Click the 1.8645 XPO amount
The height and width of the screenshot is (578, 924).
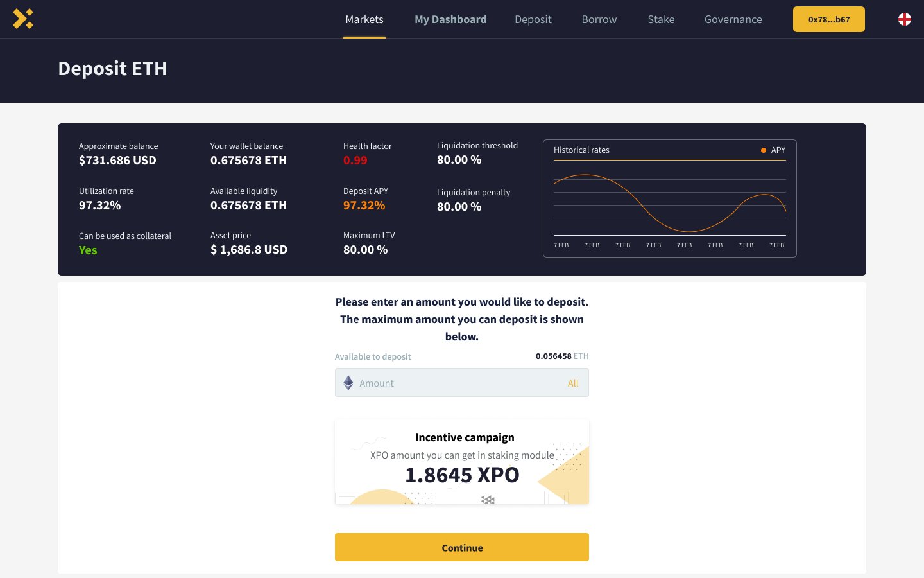pyautogui.click(x=462, y=475)
